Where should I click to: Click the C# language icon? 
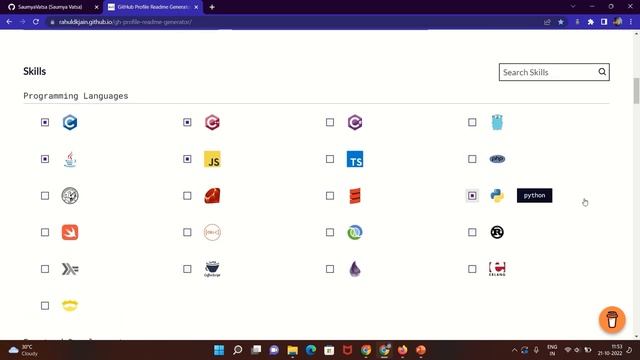point(355,122)
